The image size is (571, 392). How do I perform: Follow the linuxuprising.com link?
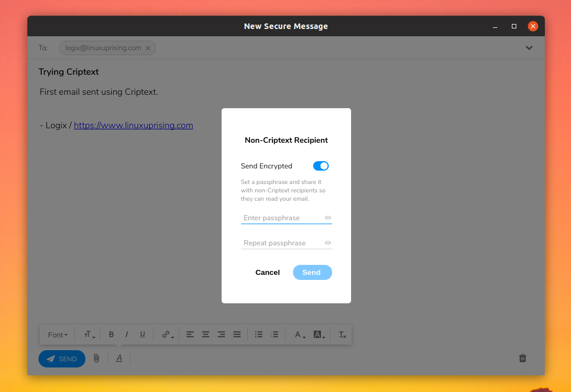(x=133, y=125)
